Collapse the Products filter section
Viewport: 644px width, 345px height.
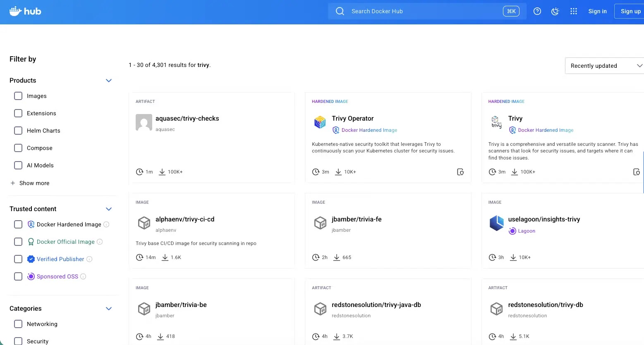click(x=109, y=80)
